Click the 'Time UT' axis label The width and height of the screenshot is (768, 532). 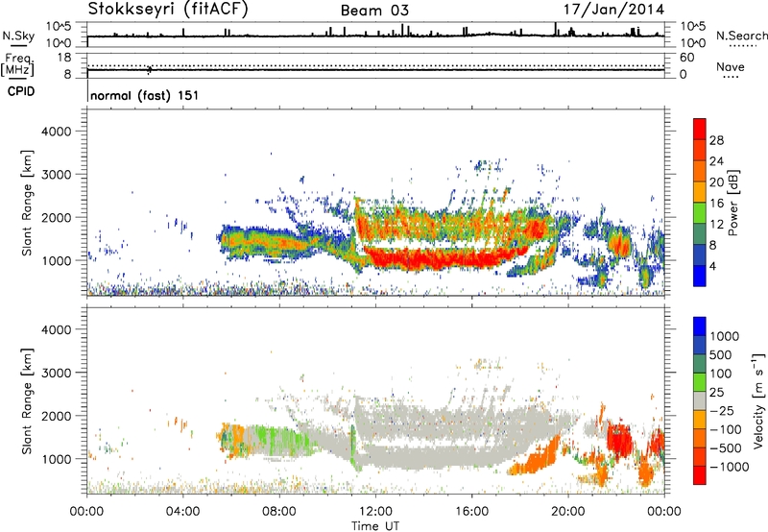(x=375, y=526)
